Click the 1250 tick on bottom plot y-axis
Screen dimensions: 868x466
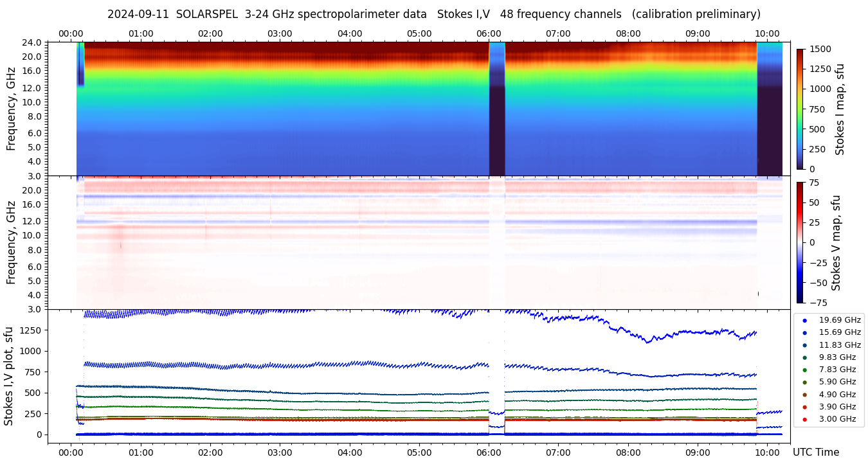29,330
